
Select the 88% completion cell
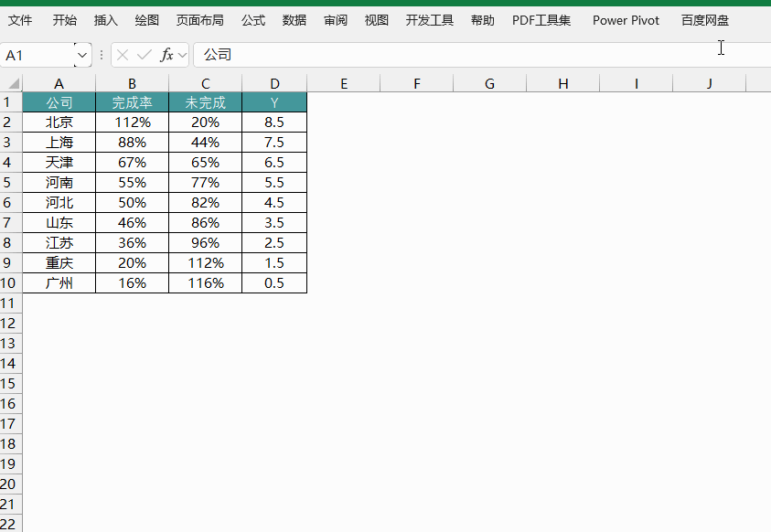(133, 143)
